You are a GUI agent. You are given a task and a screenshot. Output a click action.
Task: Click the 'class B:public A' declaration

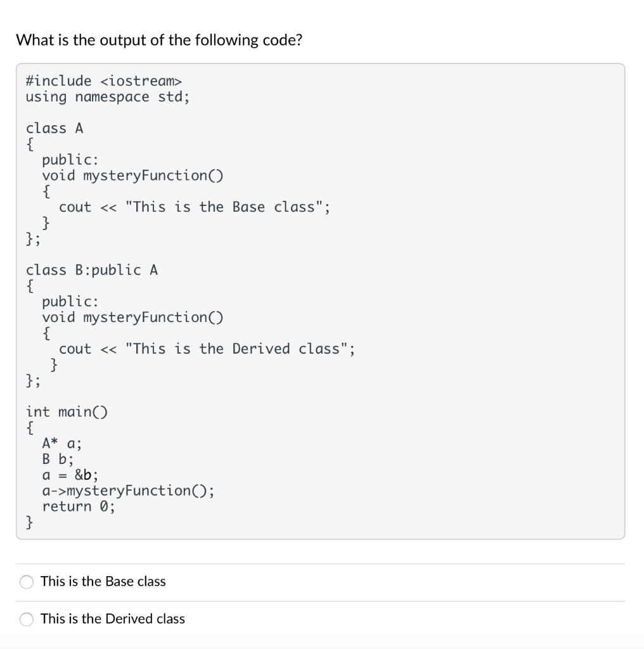click(x=92, y=269)
